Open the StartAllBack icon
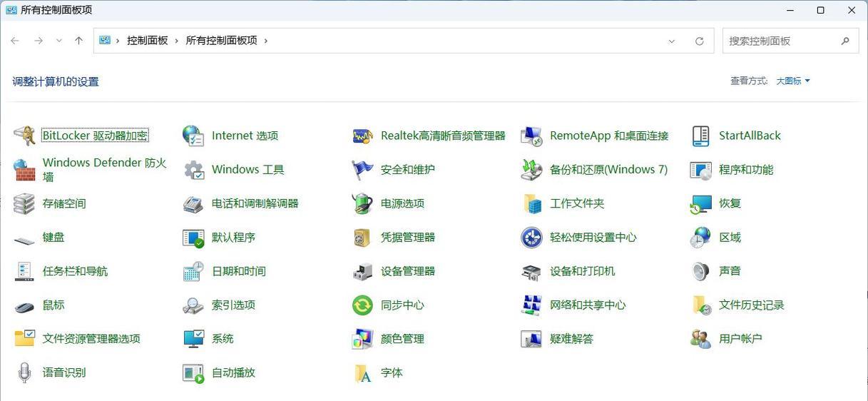 (700, 136)
